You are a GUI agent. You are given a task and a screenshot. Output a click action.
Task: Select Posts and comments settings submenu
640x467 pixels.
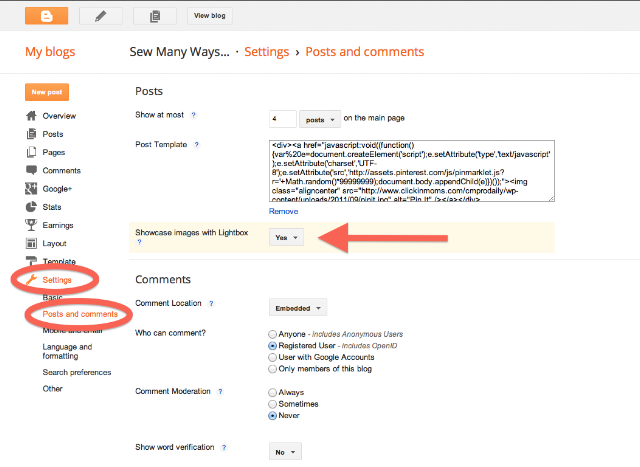click(x=80, y=314)
